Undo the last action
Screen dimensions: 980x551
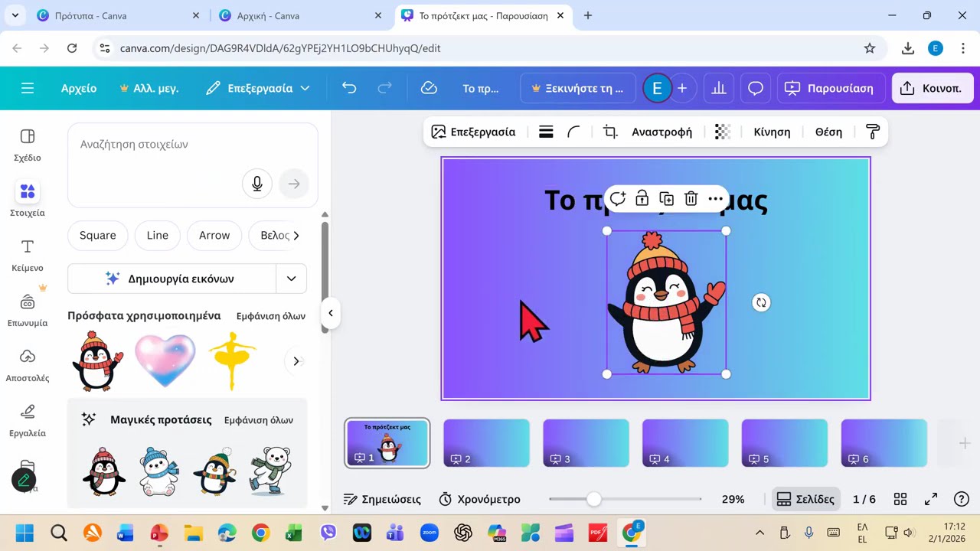click(x=349, y=88)
